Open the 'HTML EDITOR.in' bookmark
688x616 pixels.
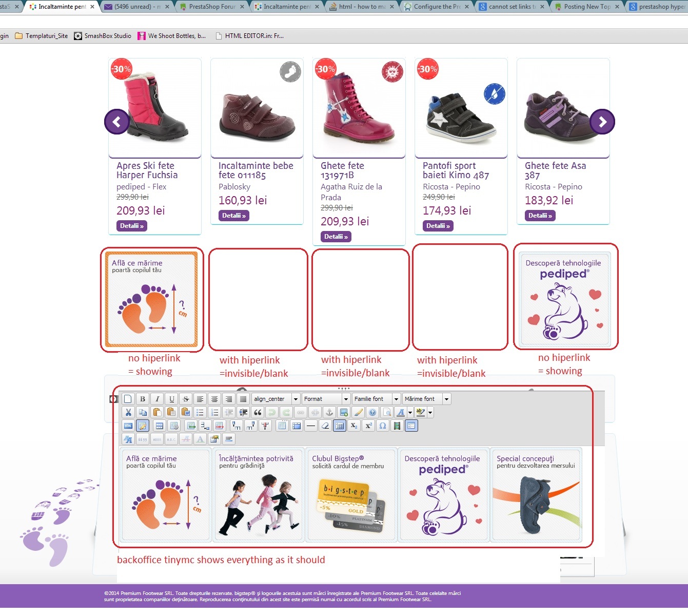[x=249, y=36]
